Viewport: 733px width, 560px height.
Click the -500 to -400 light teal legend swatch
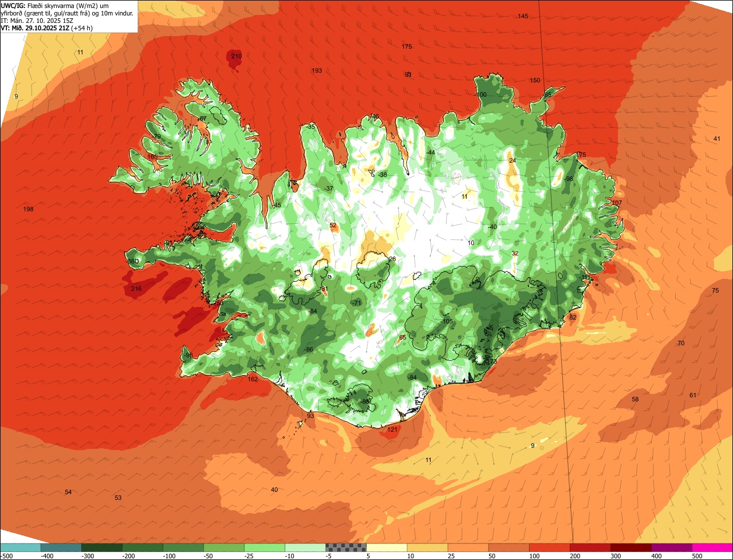(21, 547)
